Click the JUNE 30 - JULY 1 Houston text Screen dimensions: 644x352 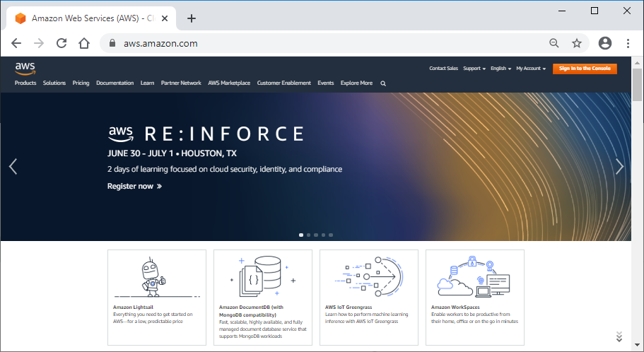click(172, 153)
